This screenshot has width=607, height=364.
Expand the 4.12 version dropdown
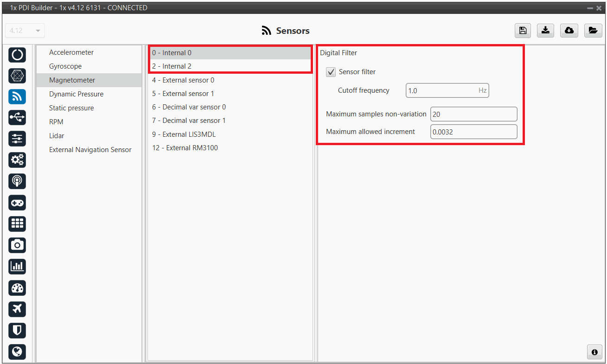click(x=25, y=31)
